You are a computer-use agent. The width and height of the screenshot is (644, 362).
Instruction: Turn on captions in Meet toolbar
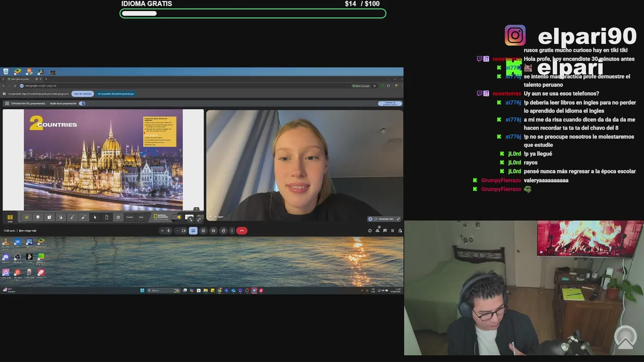(x=213, y=231)
